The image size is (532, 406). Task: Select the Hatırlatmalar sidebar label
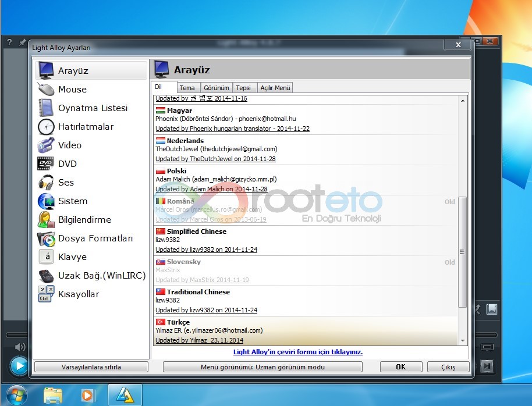pyautogui.click(x=86, y=127)
